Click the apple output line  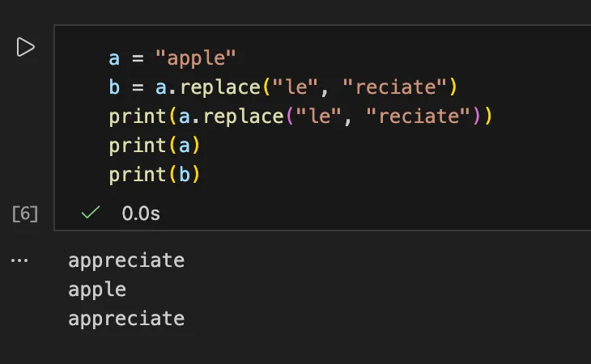(x=97, y=290)
